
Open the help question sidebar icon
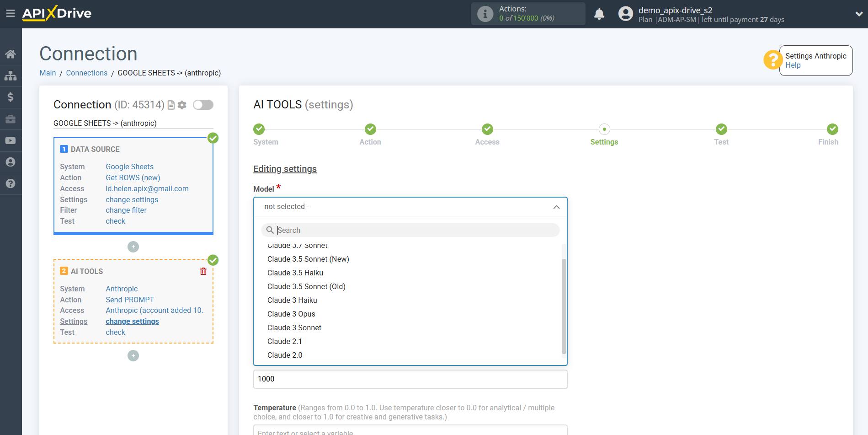pos(11,183)
